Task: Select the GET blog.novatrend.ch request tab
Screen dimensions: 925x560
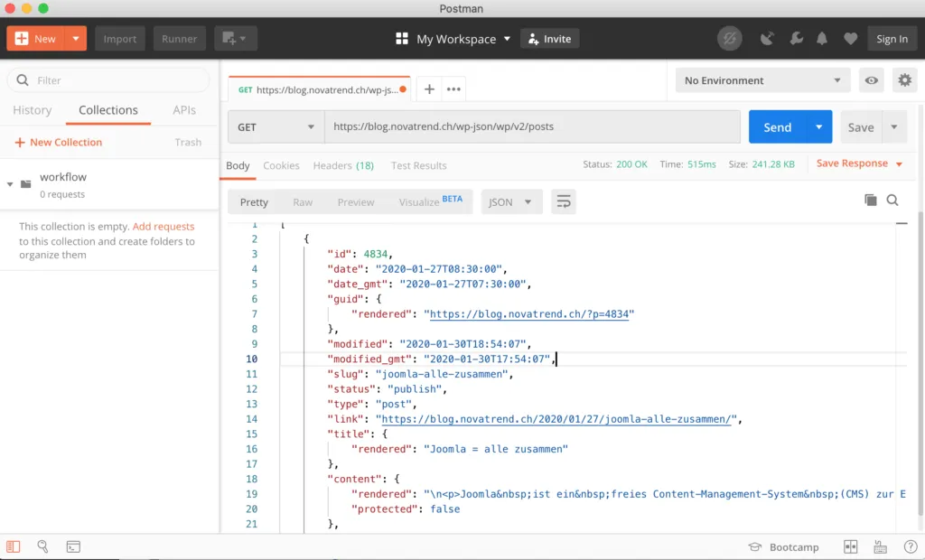Action: coord(319,89)
